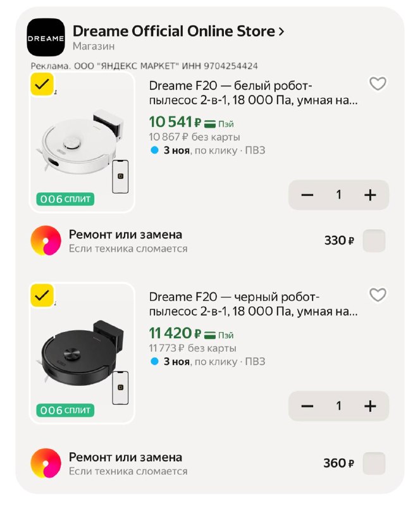Open Dreame Official Online Store via chevron
The width and height of the screenshot is (420, 506).
[281, 31]
